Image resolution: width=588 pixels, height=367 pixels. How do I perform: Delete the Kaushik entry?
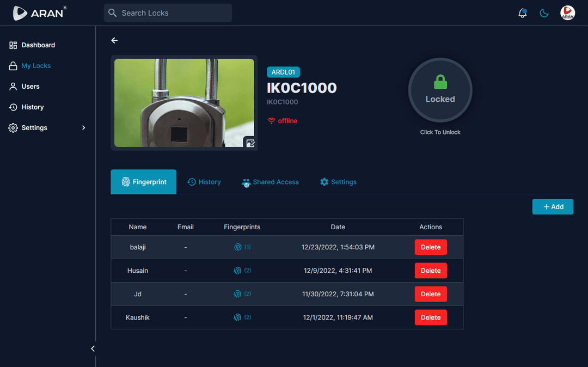point(431,317)
